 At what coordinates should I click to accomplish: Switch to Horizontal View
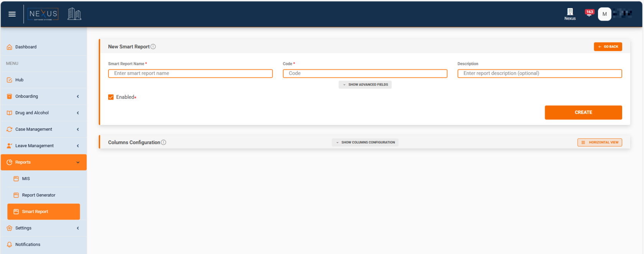[x=600, y=143]
